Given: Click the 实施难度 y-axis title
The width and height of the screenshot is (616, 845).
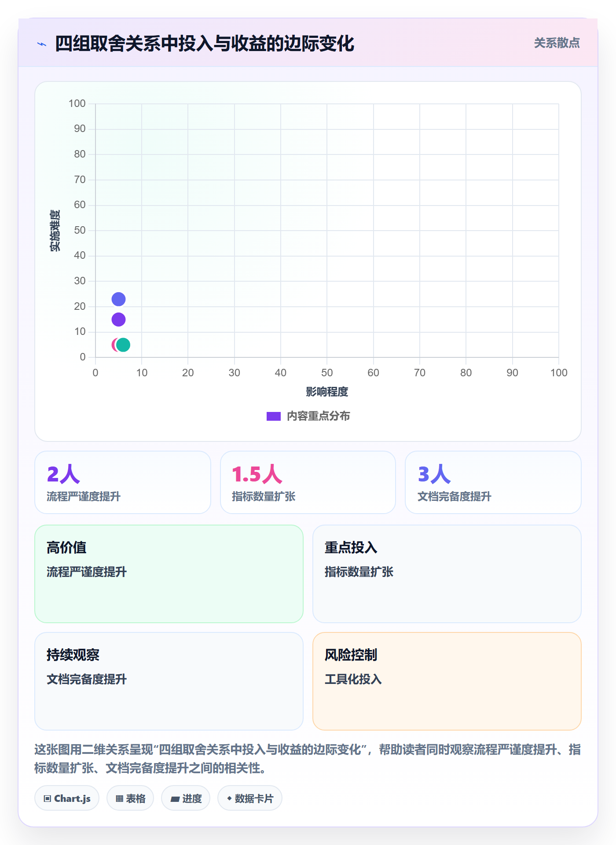Looking at the screenshot, I should (x=55, y=231).
